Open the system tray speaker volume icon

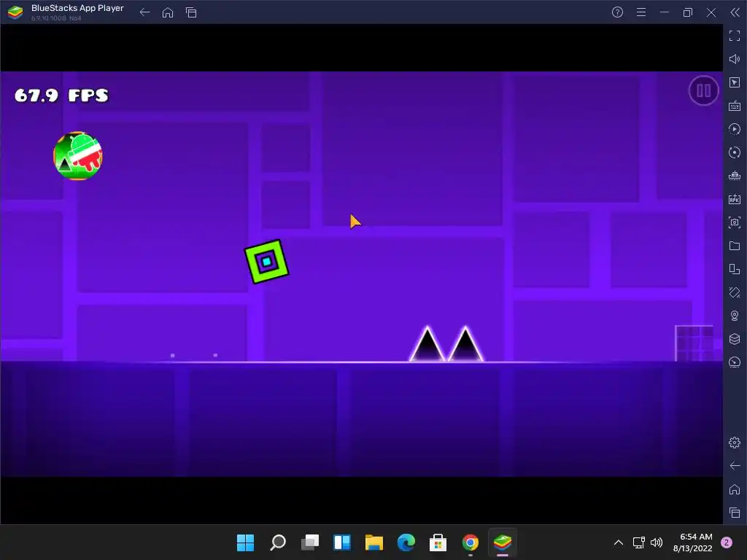(x=657, y=542)
